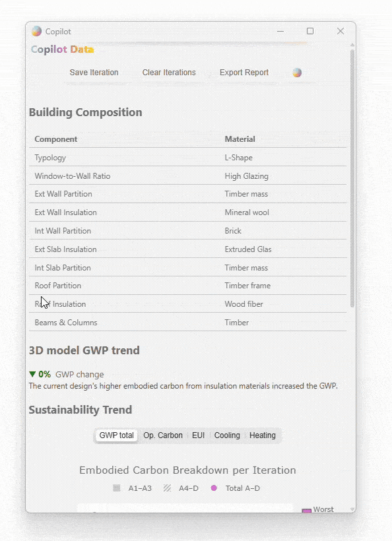392x541 pixels.
Task: Click the green GWP change down arrow
Action: pos(32,374)
